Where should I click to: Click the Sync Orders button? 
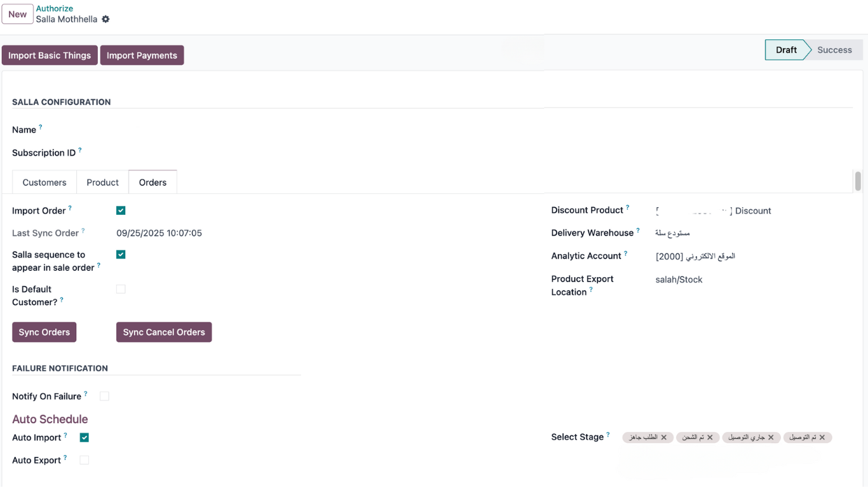coord(44,332)
